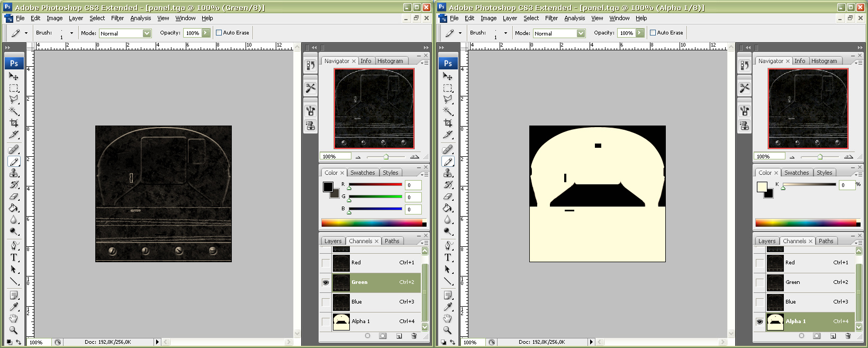
Task: Expand the Opacity slider arrow in right window
Action: point(640,33)
